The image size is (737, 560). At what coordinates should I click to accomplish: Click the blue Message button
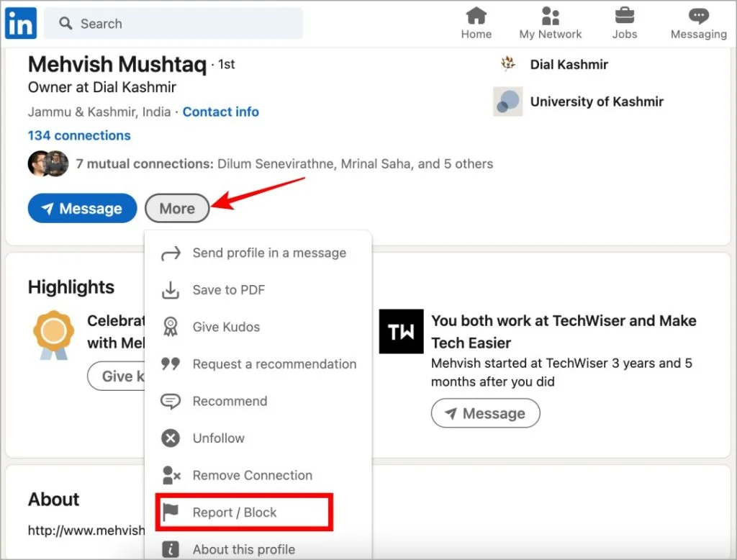point(82,208)
